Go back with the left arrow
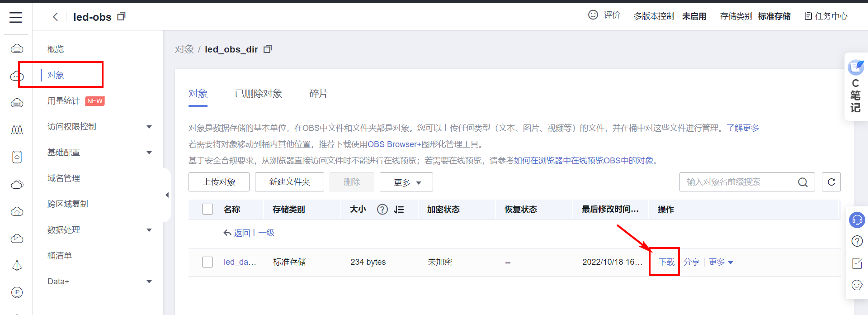Viewport: 868px width, 315px height. pos(55,17)
